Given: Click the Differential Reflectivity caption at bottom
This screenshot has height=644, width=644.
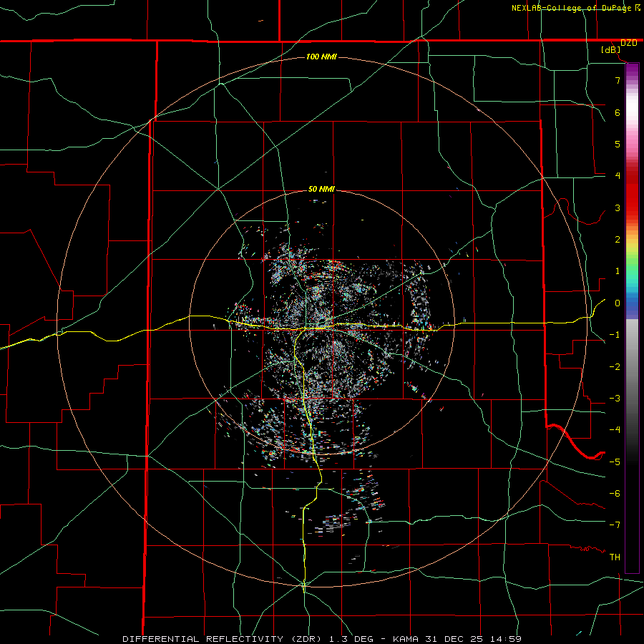Looking at the screenshot, I should pos(322,639).
